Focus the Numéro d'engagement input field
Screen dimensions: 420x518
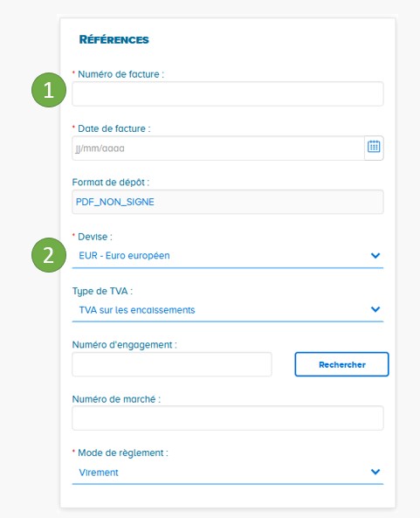pyautogui.click(x=172, y=364)
